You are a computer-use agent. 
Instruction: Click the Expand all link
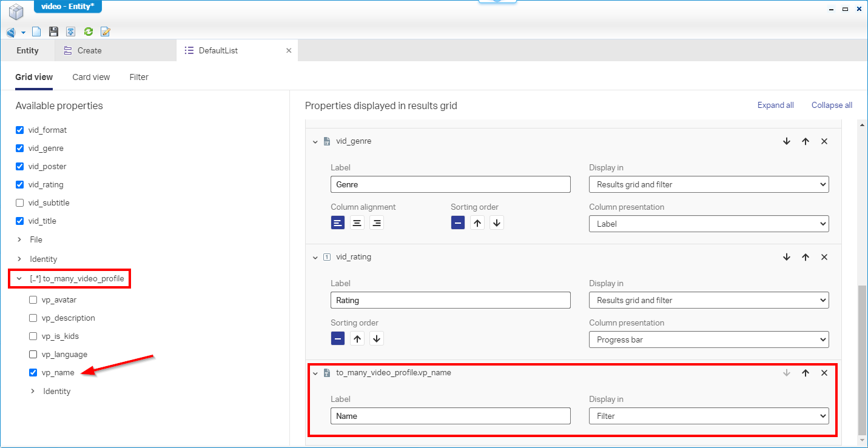775,105
